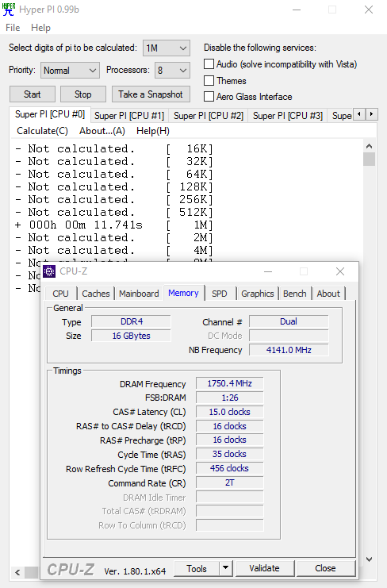Toggle the Aero Glass Interface checkbox
Image resolution: width=387 pixels, height=588 pixels.
209,97
